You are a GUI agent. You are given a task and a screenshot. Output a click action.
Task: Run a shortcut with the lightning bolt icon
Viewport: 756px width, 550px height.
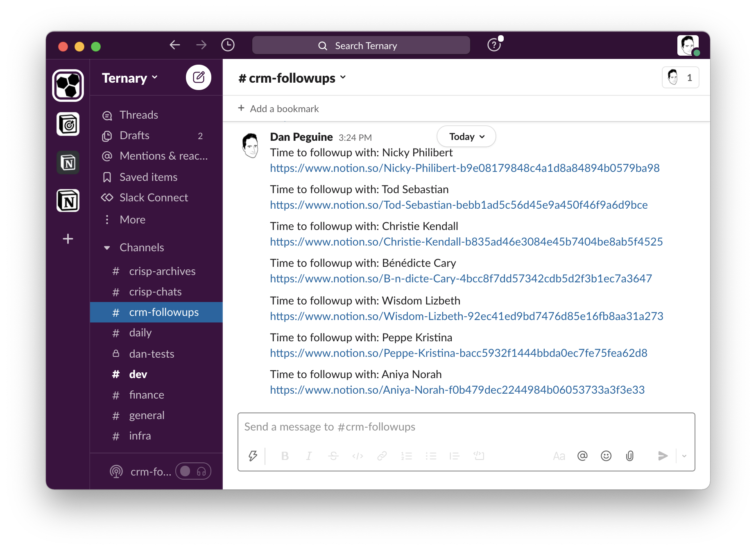[x=253, y=455]
